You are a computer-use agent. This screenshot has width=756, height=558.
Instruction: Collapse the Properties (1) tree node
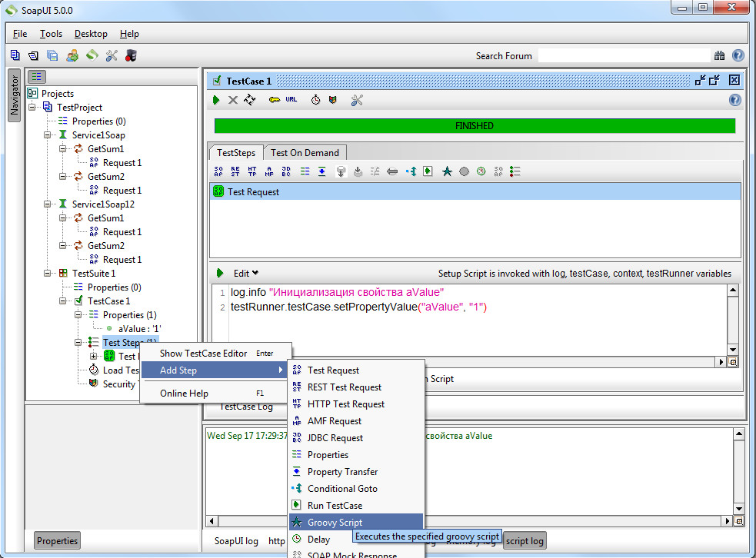(78, 314)
